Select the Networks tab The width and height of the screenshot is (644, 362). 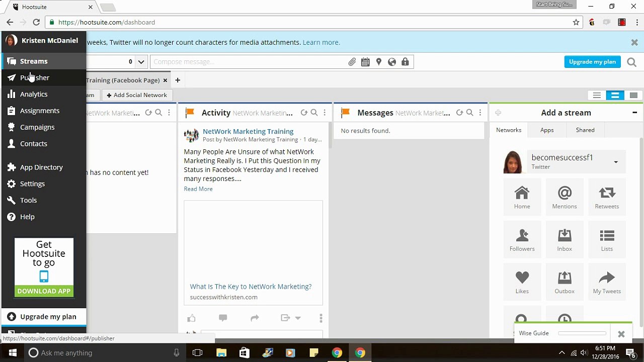[509, 130]
